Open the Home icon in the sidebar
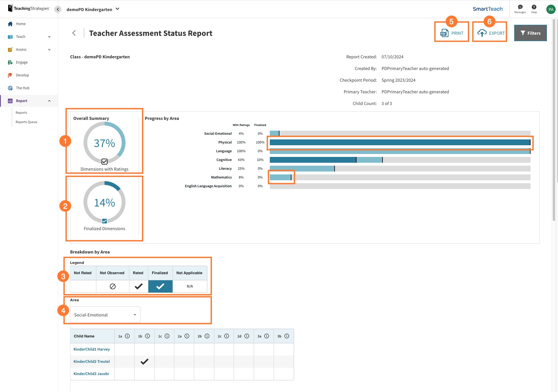The width and height of the screenshot is (558, 392). [10, 24]
